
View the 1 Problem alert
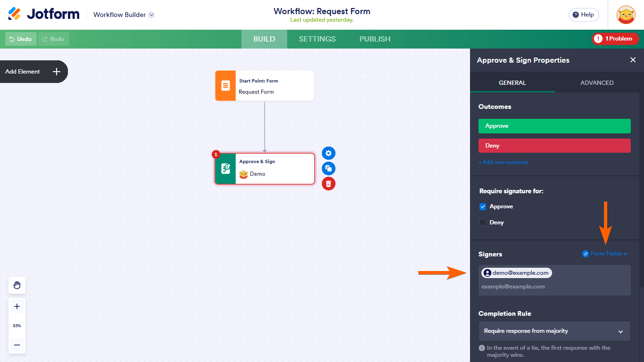click(615, 39)
